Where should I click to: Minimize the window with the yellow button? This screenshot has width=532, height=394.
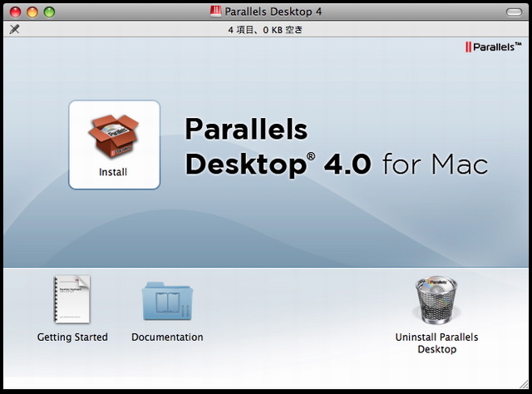(32, 12)
